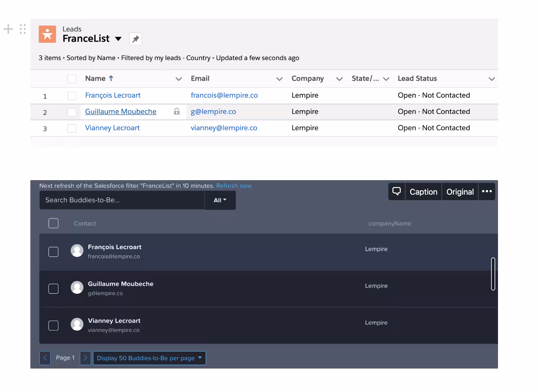The height and width of the screenshot is (392, 538).
Task: Check the box next to Vianney Lecroart contact
Action: pyautogui.click(x=53, y=325)
